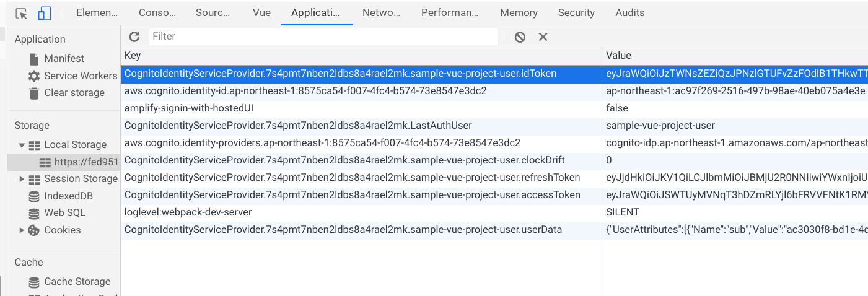Viewport: 868px width, 296px height.
Task: Collapse the Local Storage tree
Action: 22,145
